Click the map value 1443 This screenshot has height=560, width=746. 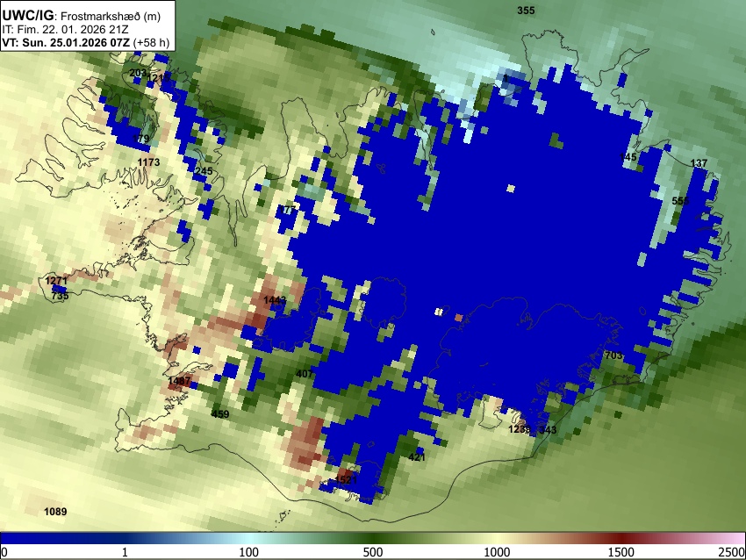(x=275, y=300)
